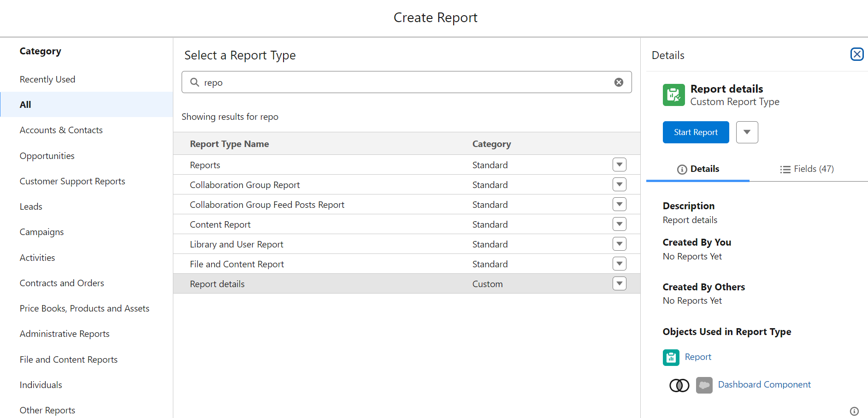
Task: Open the Report details row dropdown
Action: [619, 283]
